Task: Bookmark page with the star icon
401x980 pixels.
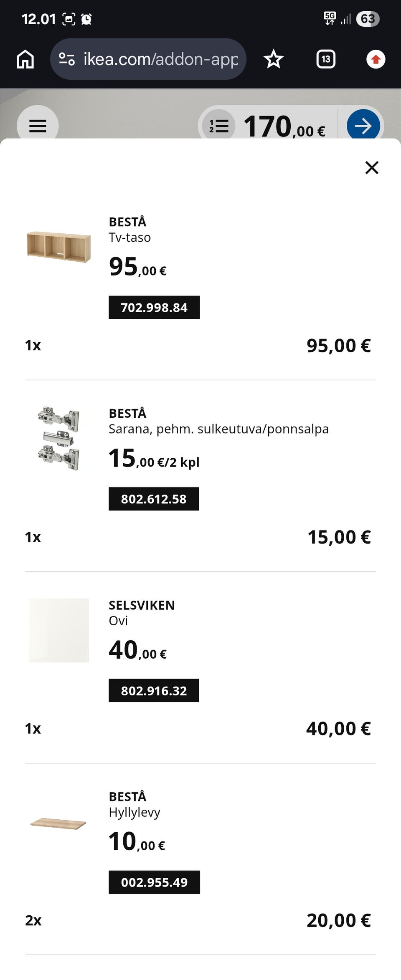Action: 274,59
